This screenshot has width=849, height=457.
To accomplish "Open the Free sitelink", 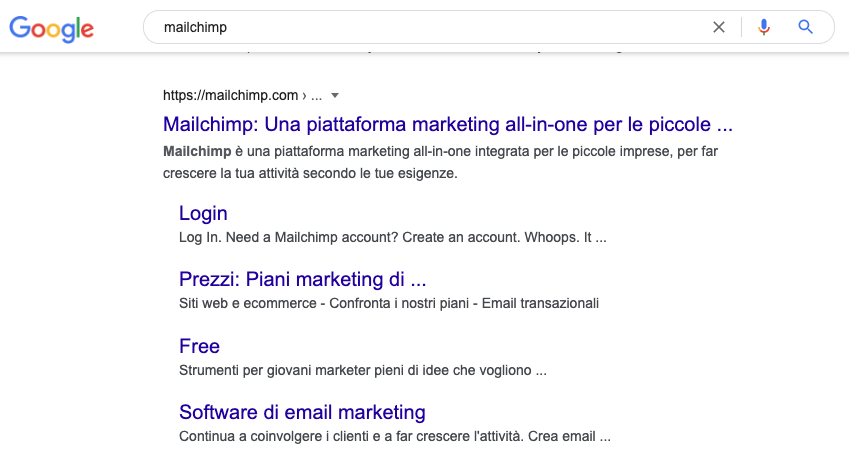I will click(199, 346).
